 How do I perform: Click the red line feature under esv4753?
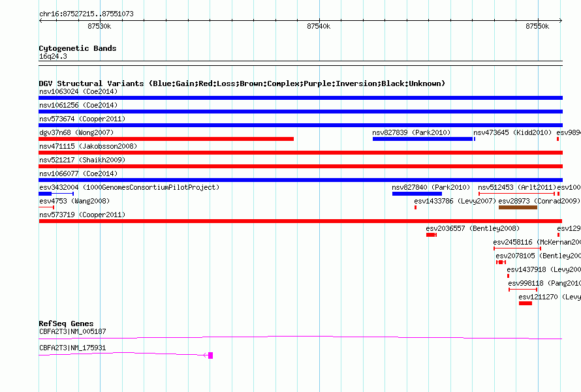[x=46, y=207]
